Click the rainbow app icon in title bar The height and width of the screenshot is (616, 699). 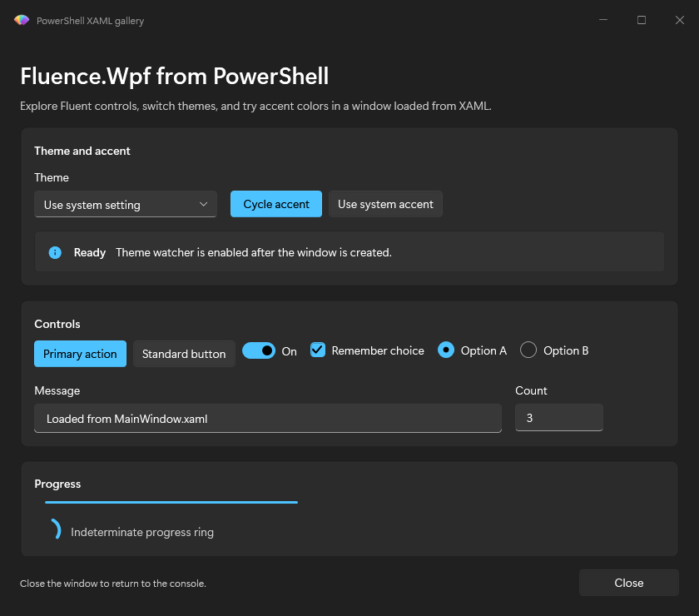click(22, 20)
